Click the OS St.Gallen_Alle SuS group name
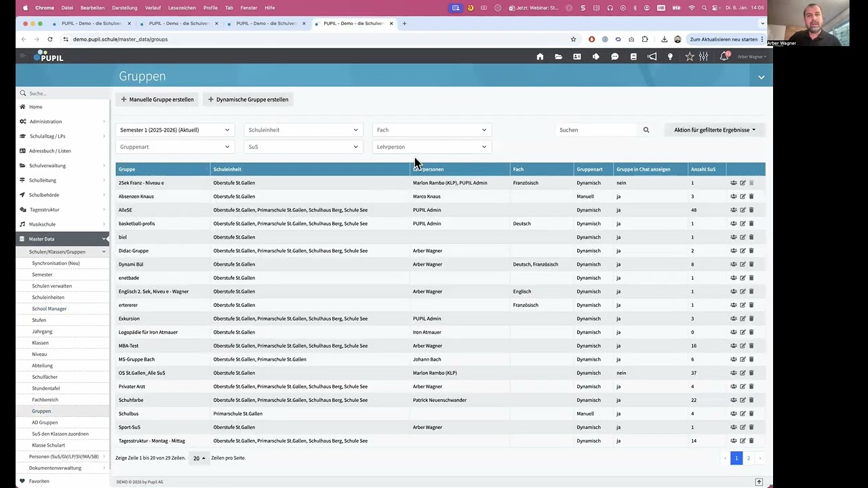 [142, 373]
